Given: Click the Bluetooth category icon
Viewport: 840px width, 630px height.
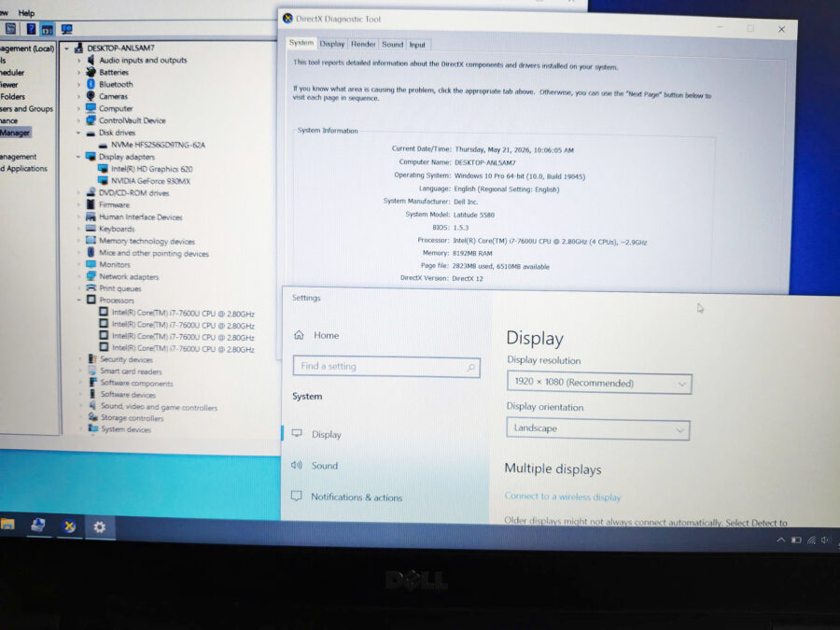Looking at the screenshot, I should [91, 84].
